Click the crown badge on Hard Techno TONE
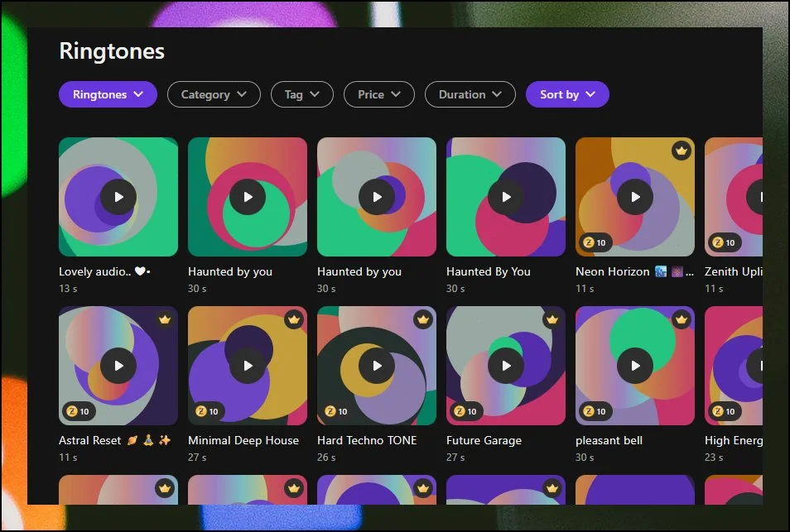Image resolution: width=790 pixels, height=532 pixels. click(x=422, y=319)
